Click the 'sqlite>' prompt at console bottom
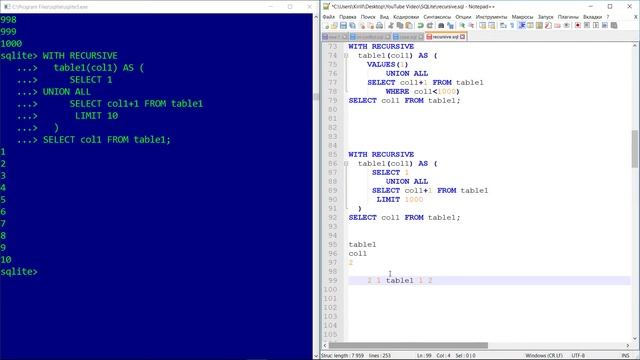The width and height of the screenshot is (640, 360). pyautogui.click(x=19, y=271)
